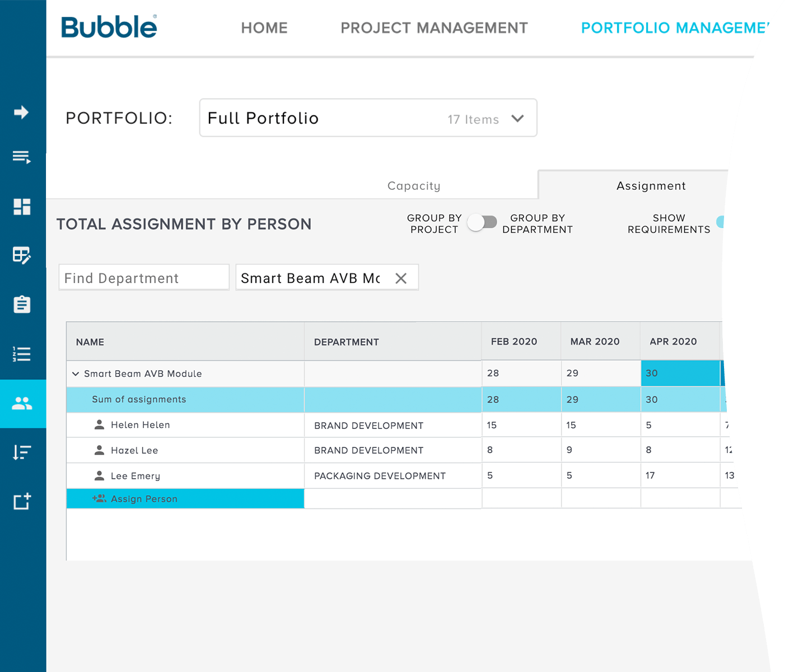
Task: Click the table edit sidebar icon
Action: pos(22,255)
